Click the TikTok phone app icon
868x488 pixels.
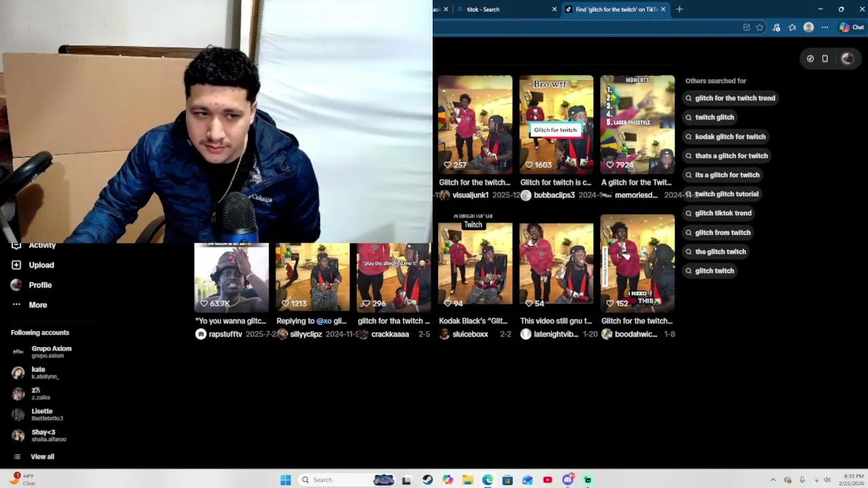[825, 59]
